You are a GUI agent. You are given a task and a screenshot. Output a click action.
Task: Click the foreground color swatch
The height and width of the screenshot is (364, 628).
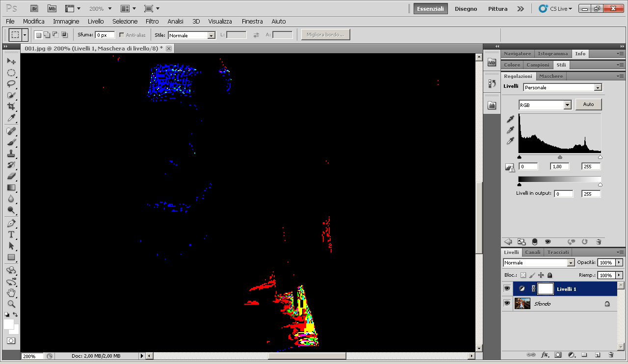[8, 324]
